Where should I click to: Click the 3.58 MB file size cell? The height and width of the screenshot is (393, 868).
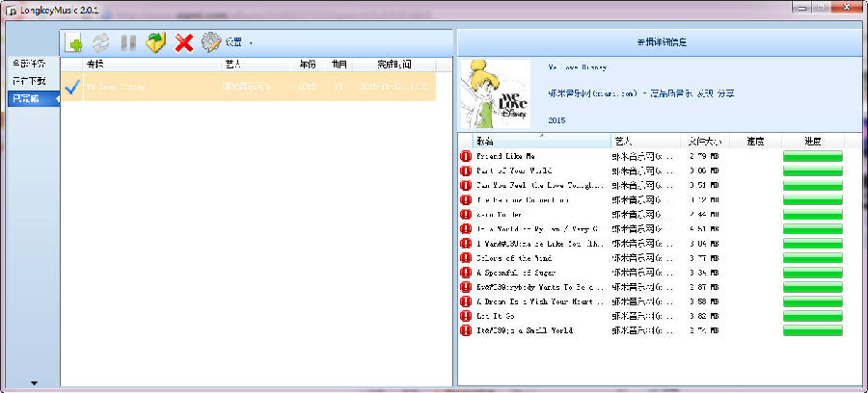704,301
